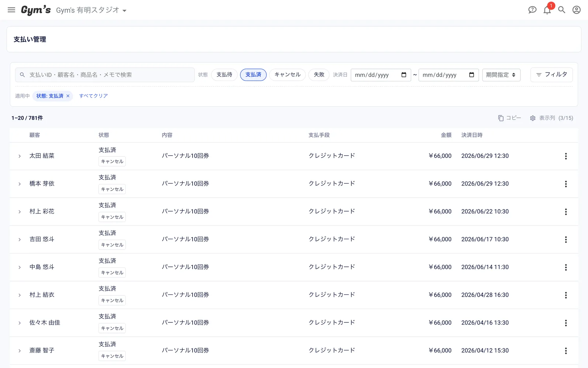
Task: Cancel payment for 太田 結菜
Action: coord(112,162)
